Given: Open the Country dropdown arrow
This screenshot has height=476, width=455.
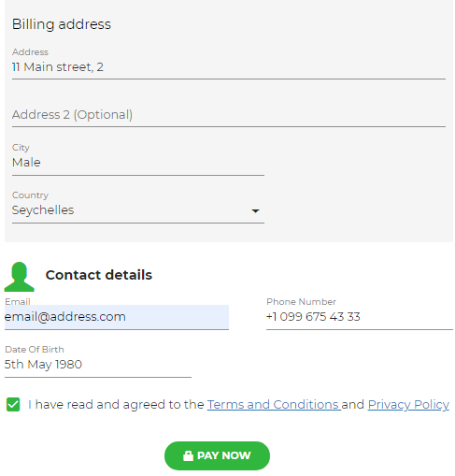Looking at the screenshot, I should [255, 211].
